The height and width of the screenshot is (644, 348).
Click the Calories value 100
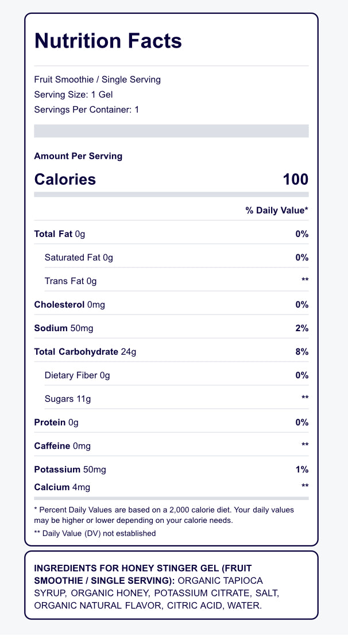(296, 180)
